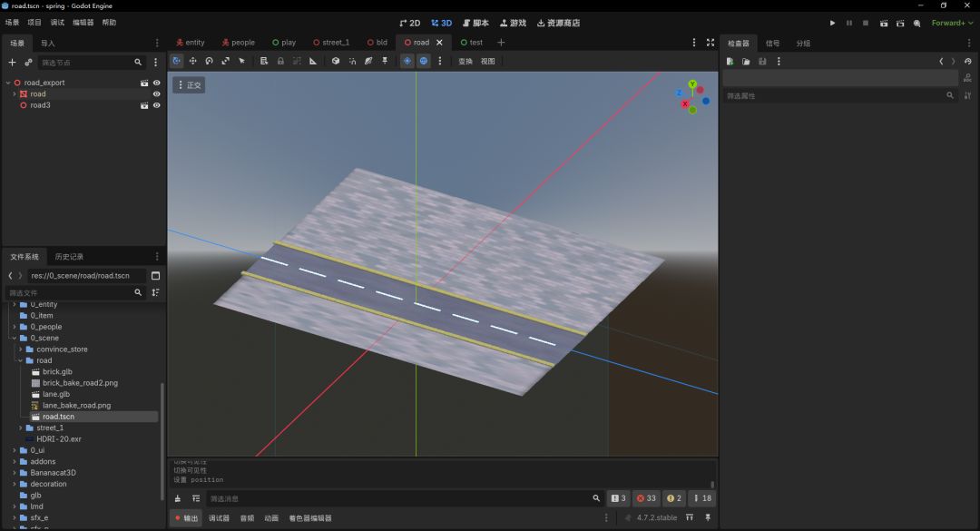980x531 pixels.
Task: Open the 着色器编辑器 bottom panel
Action: [x=310, y=518]
